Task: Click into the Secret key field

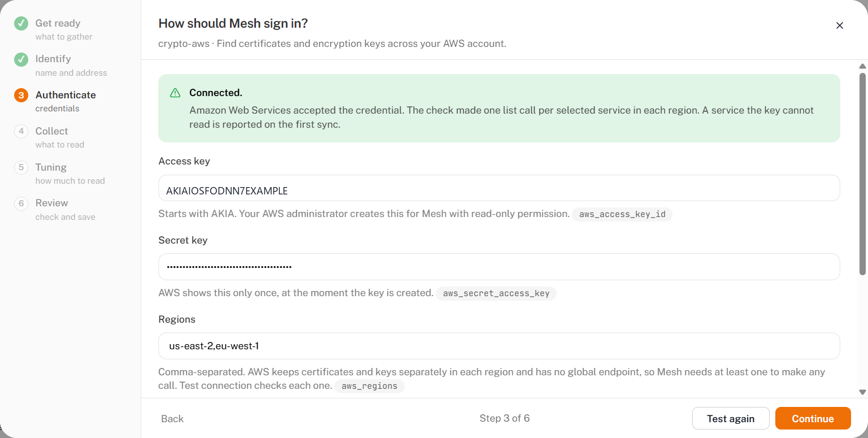Action: tap(499, 267)
